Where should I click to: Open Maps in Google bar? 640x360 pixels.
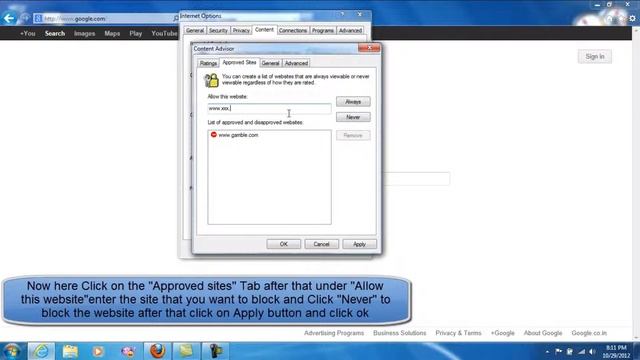coord(112,33)
